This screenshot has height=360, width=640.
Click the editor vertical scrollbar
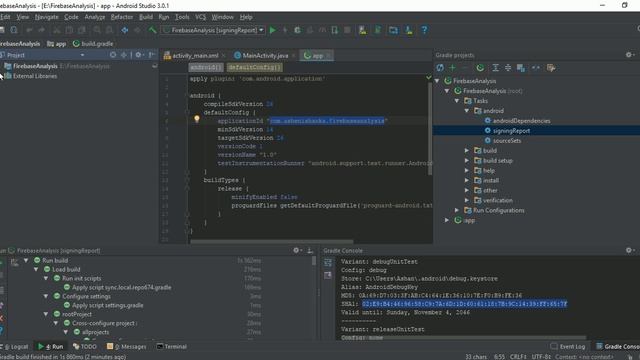(x=429, y=129)
